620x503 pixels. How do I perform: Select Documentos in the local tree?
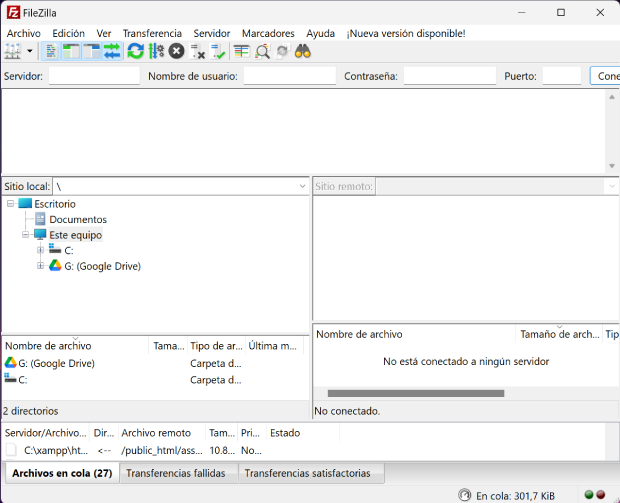[78, 219]
